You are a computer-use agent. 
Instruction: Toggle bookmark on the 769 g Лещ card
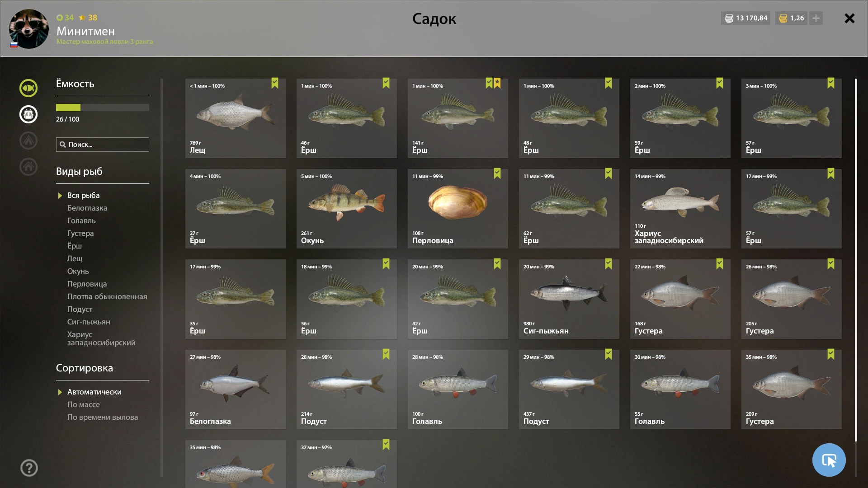tap(275, 83)
